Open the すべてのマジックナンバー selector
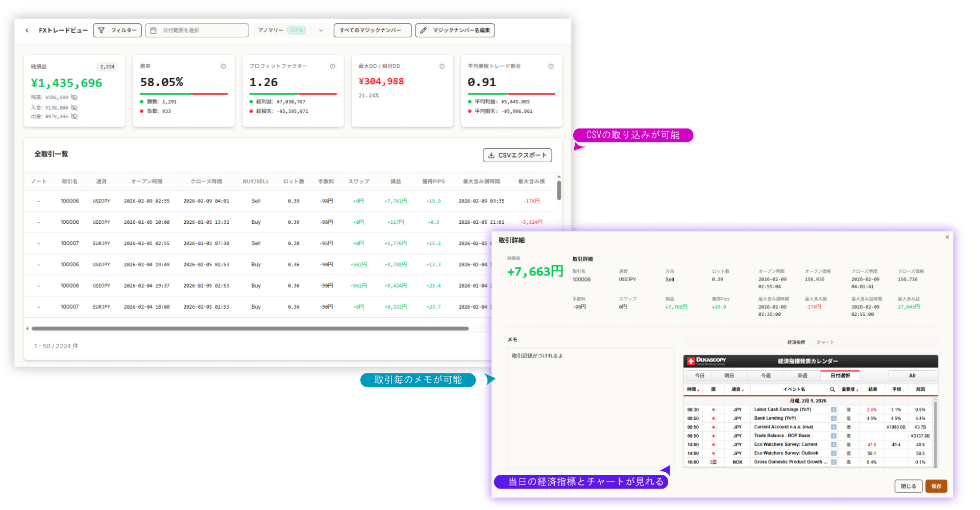The image size is (980, 510). (372, 31)
